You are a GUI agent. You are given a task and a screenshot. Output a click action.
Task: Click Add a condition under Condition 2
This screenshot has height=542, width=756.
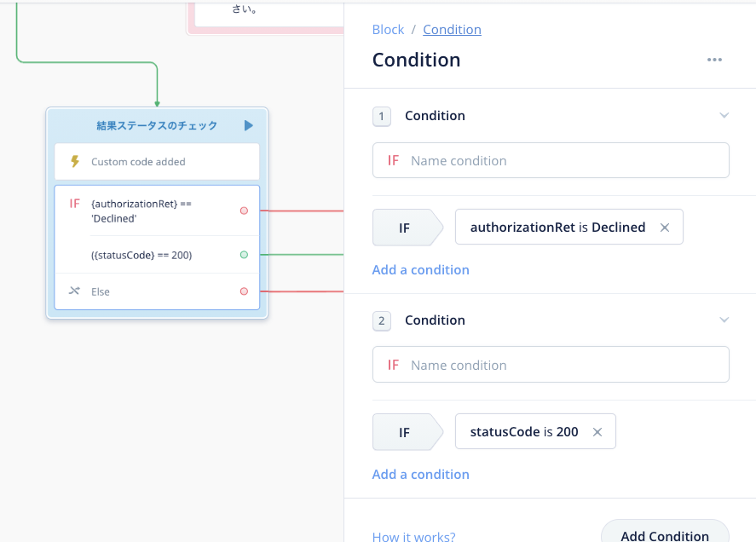(420, 474)
